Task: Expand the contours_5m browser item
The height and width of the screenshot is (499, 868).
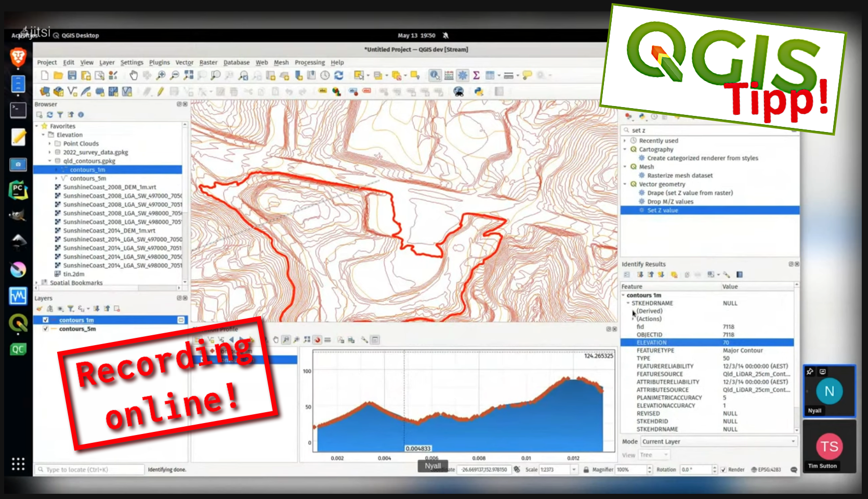Action: pyautogui.click(x=57, y=178)
